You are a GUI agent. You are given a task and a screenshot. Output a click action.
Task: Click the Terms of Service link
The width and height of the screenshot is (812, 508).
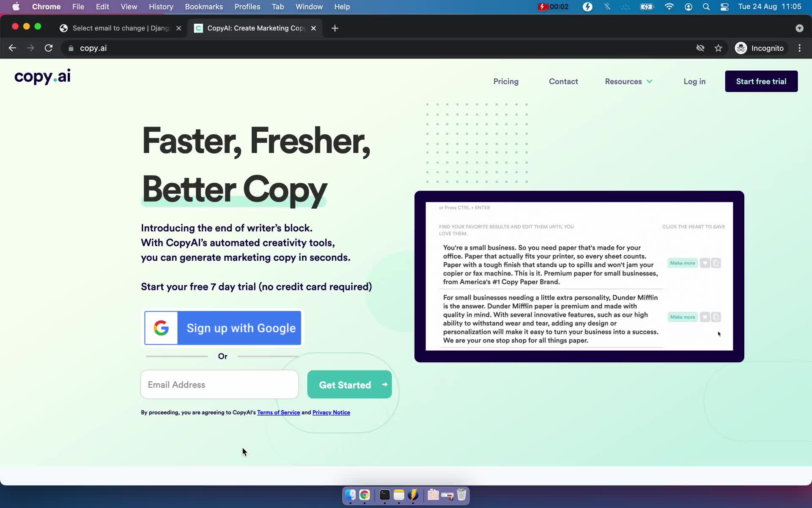click(278, 413)
